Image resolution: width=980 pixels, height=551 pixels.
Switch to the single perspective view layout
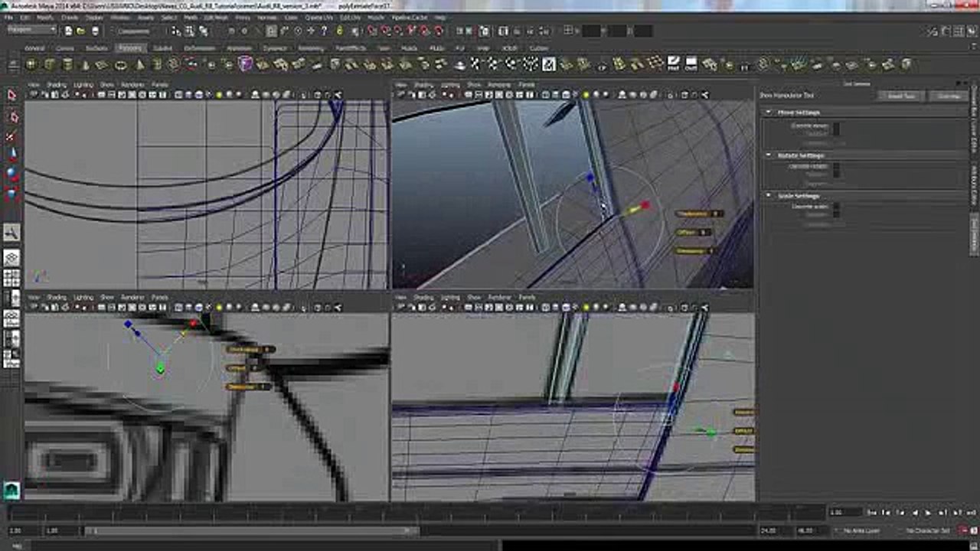point(12,259)
